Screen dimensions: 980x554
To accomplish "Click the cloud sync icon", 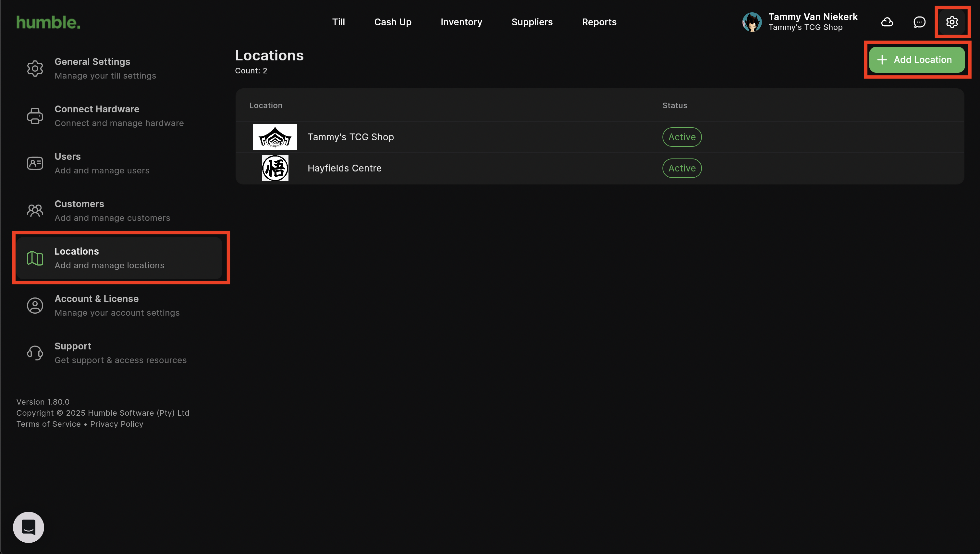I will point(887,22).
